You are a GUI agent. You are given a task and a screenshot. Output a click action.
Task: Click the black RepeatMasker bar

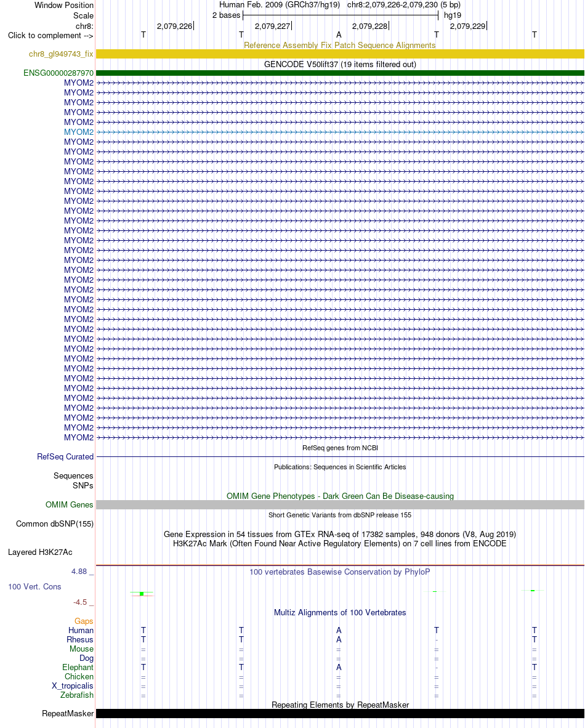pos(340,714)
